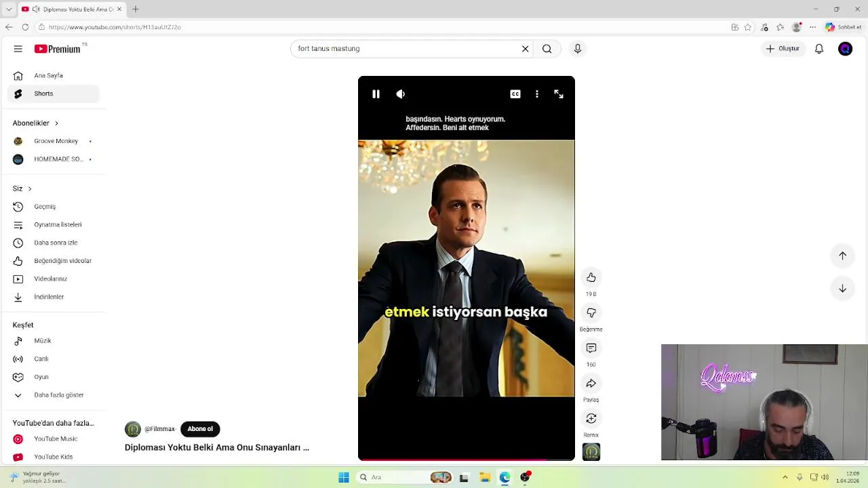Like the Short with thumbs up
The width and height of the screenshot is (868, 488).
pyautogui.click(x=591, y=277)
